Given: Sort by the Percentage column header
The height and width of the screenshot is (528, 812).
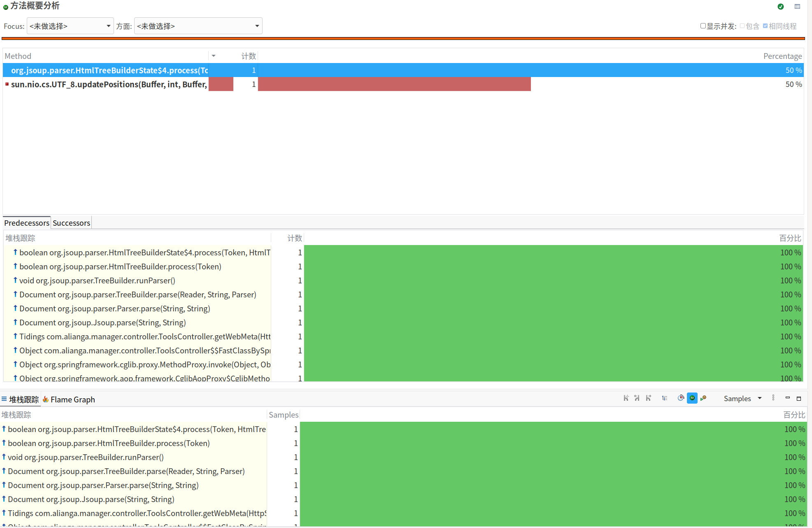Looking at the screenshot, I should (782, 56).
